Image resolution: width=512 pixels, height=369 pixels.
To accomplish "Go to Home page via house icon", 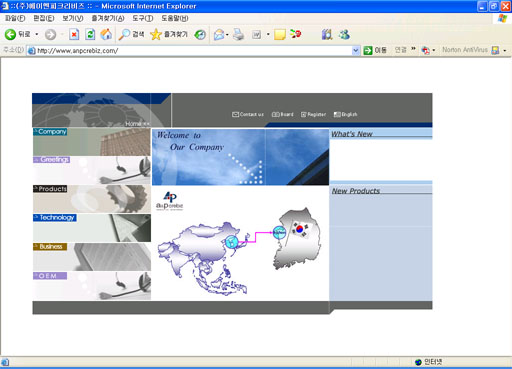I will coord(106,34).
